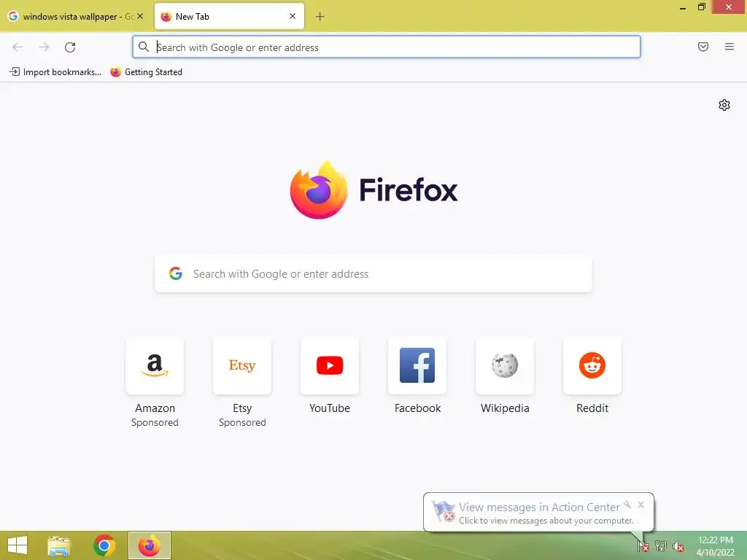
Task: Reload the current page
Action: coord(70,47)
